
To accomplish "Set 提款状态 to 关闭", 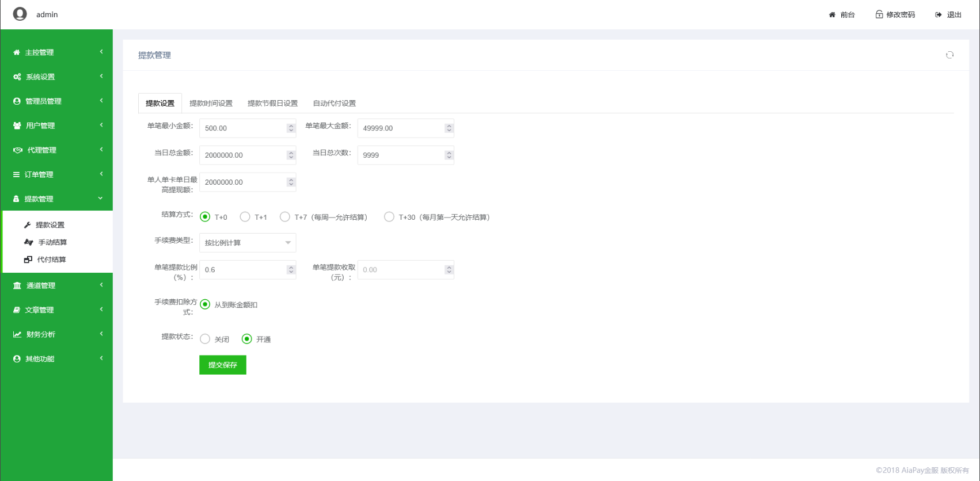I will point(205,339).
